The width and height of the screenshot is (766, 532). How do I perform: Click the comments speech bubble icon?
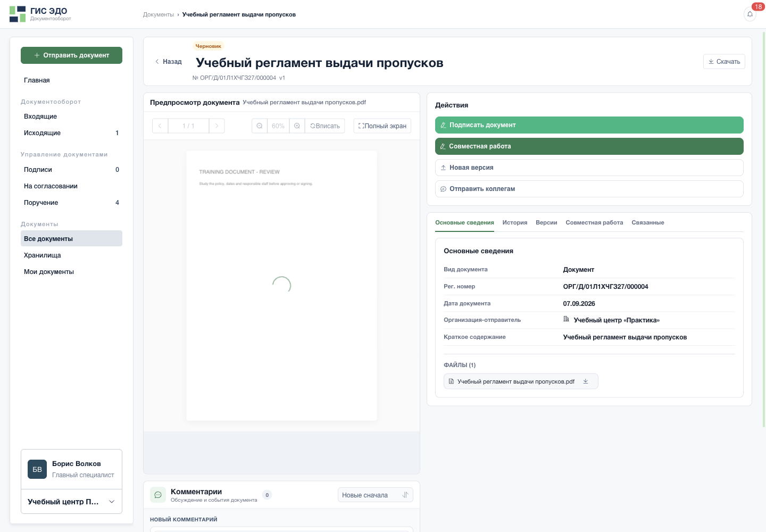pos(158,495)
